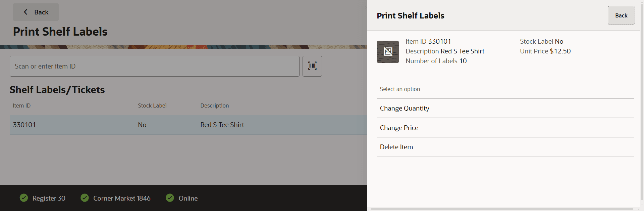
Task: Focus the Scan or enter item ID field
Action: (155, 66)
